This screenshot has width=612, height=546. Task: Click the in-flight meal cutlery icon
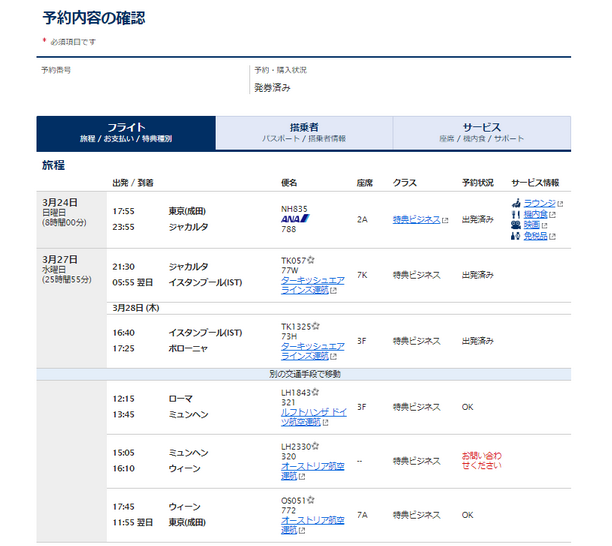tap(516, 214)
